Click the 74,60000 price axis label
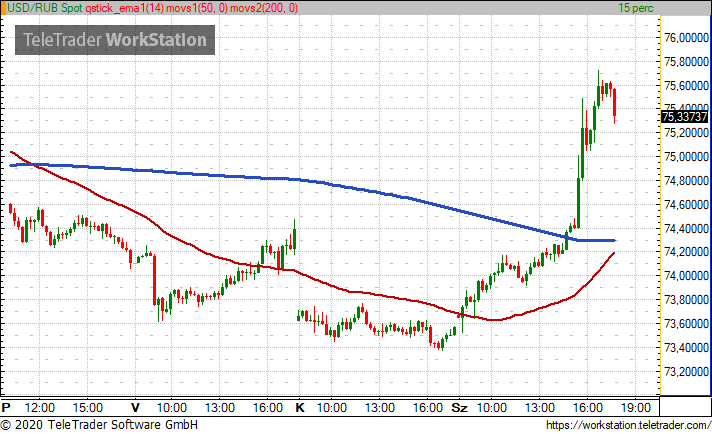The height and width of the screenshot is (434, 712). [x=686, y=204]
